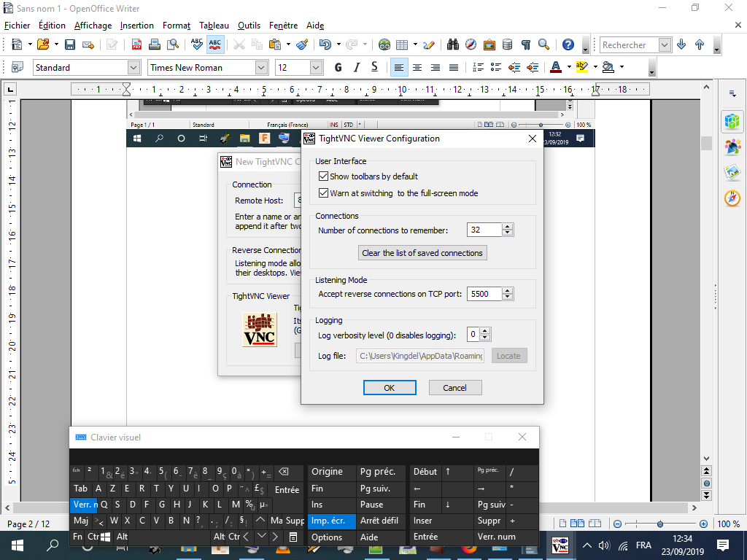
Task: Toggle Italic I formatting button
Action: point(356,68)
